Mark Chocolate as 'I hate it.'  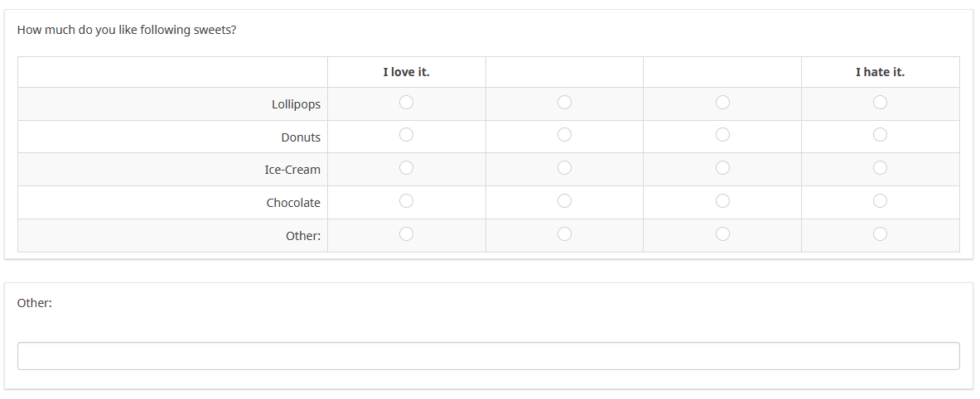[x=880, y=201]
